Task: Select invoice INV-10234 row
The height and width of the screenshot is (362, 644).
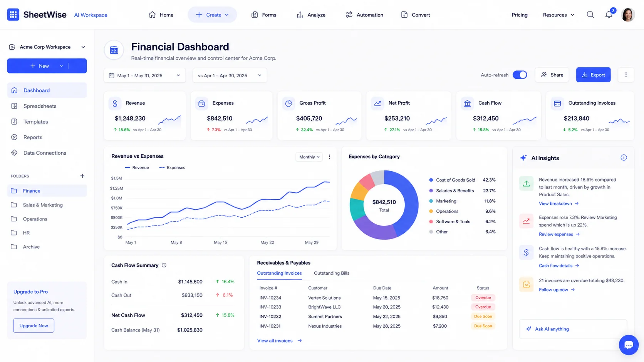Action: pos(377,298)
